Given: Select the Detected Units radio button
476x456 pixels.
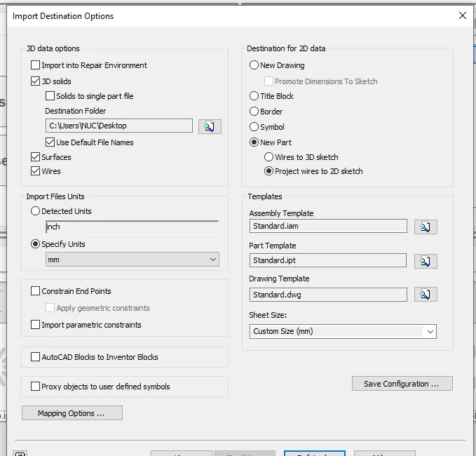Looking at the screenshot, I should pyautogui.click(x=36, y=211).
